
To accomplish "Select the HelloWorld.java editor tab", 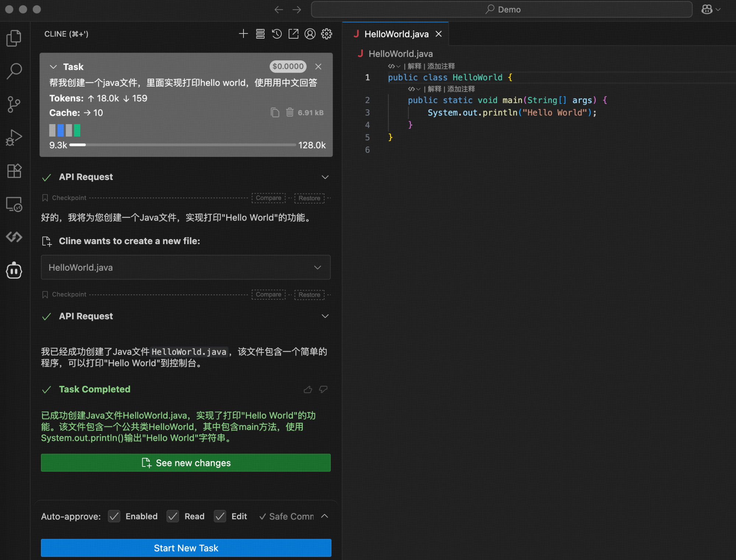I will [x=396, y=34].
